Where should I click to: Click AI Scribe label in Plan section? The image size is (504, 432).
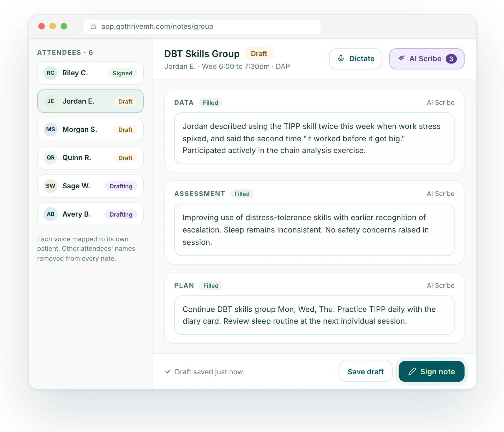441,285
